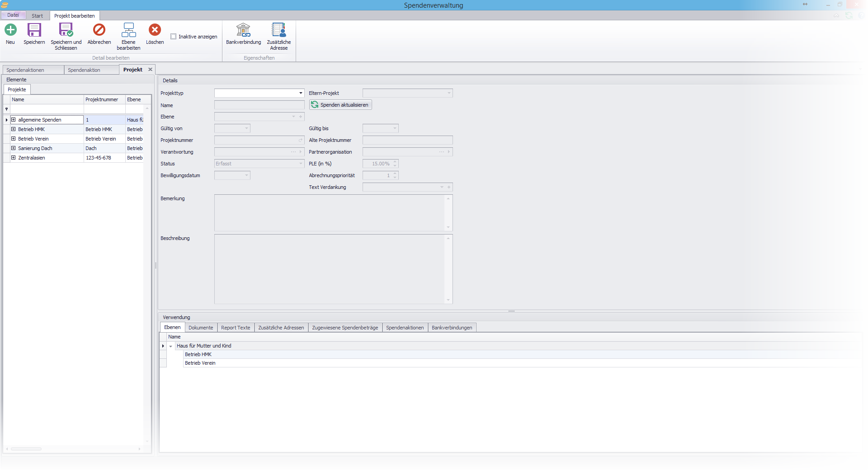Close the Projekt document tab
Image resolution: width=868 pixels, height=470 pixels.
[151, 70]
